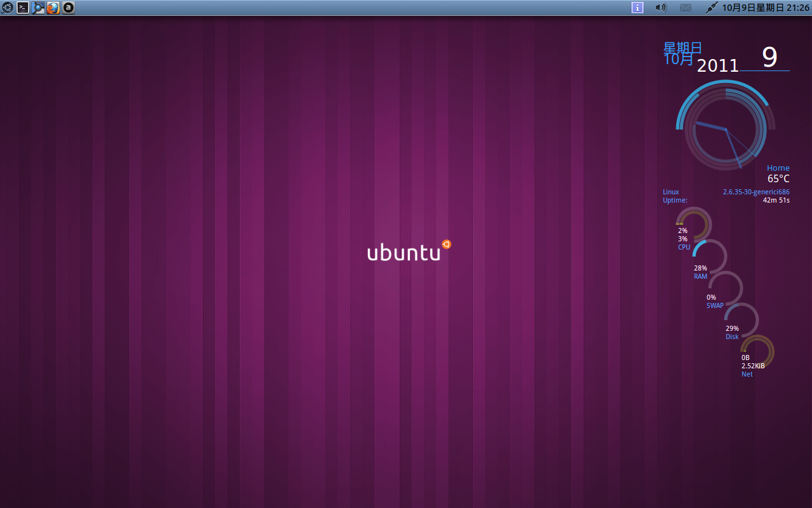Open the messaging envelope indicator
This screenshot has height=508, width=812.
[x=686, y=8]
